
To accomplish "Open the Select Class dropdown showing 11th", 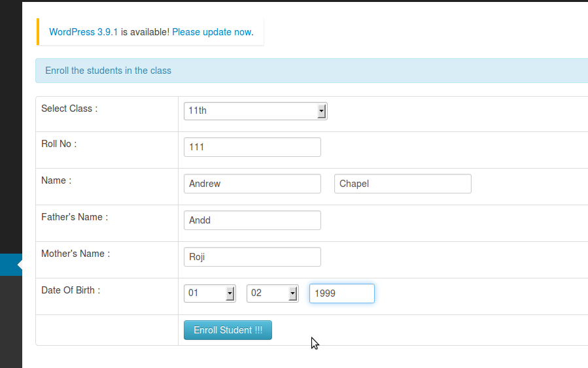I will click(255, 111).
